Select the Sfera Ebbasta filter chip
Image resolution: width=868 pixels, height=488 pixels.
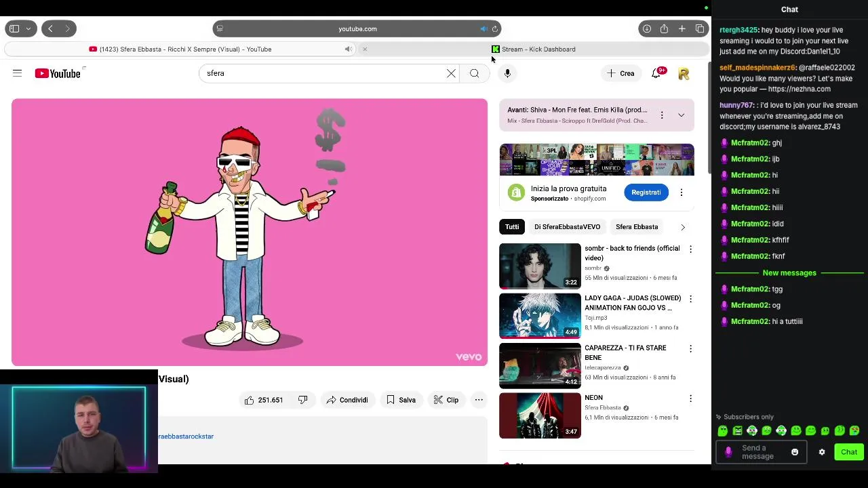(637, 227)
